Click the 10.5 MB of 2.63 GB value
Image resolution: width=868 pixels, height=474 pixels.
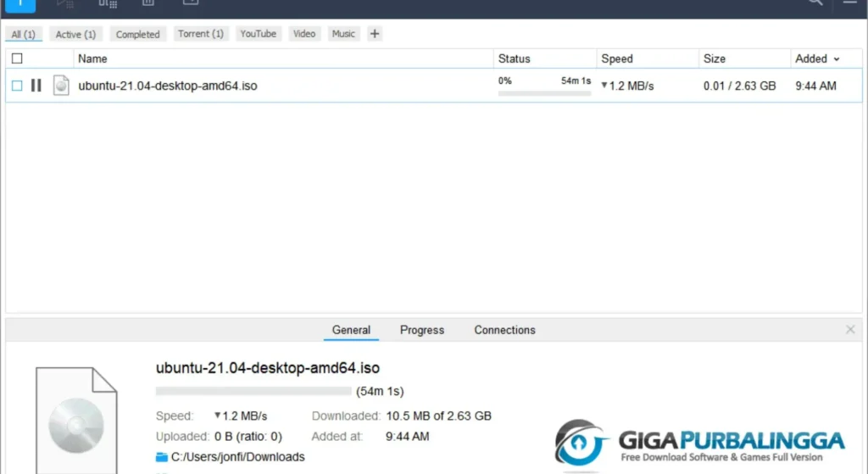[438, 415]
